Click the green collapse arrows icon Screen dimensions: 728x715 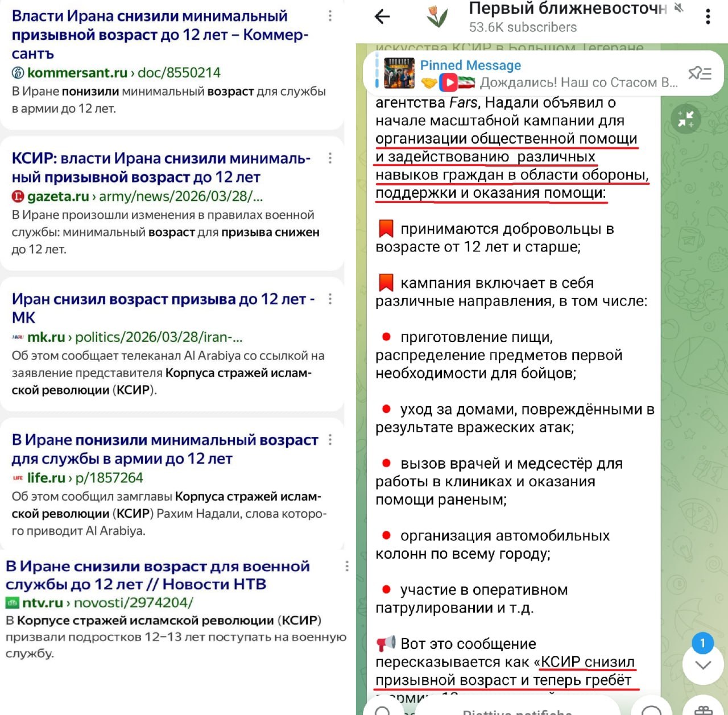(x=685, y=119)
